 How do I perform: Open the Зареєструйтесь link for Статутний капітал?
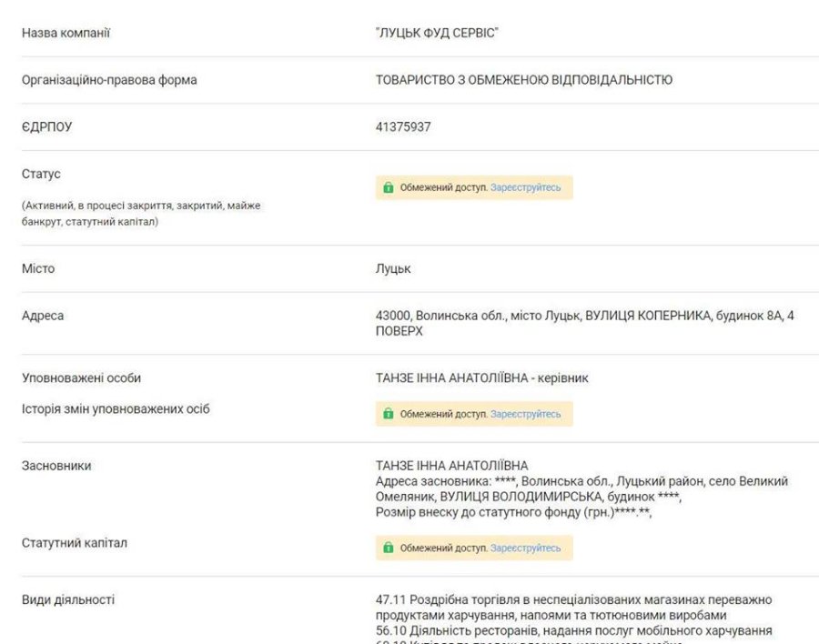525,548
